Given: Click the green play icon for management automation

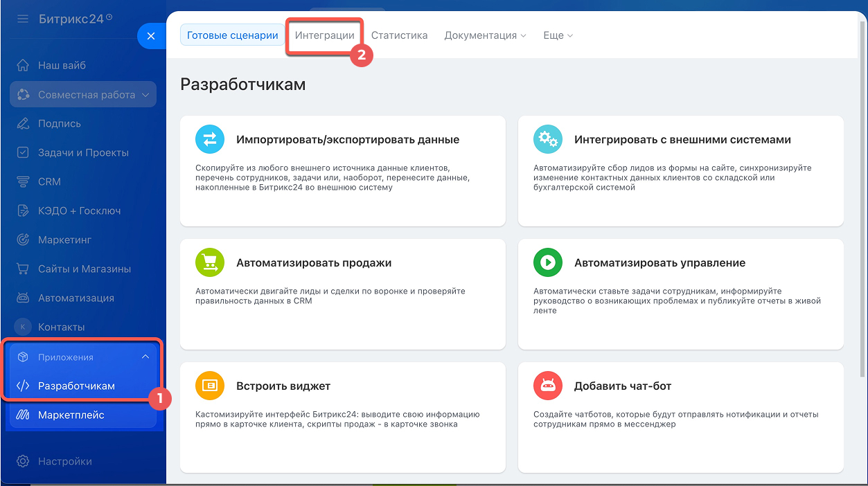Looking at the screenshot, I should (547, 262).
